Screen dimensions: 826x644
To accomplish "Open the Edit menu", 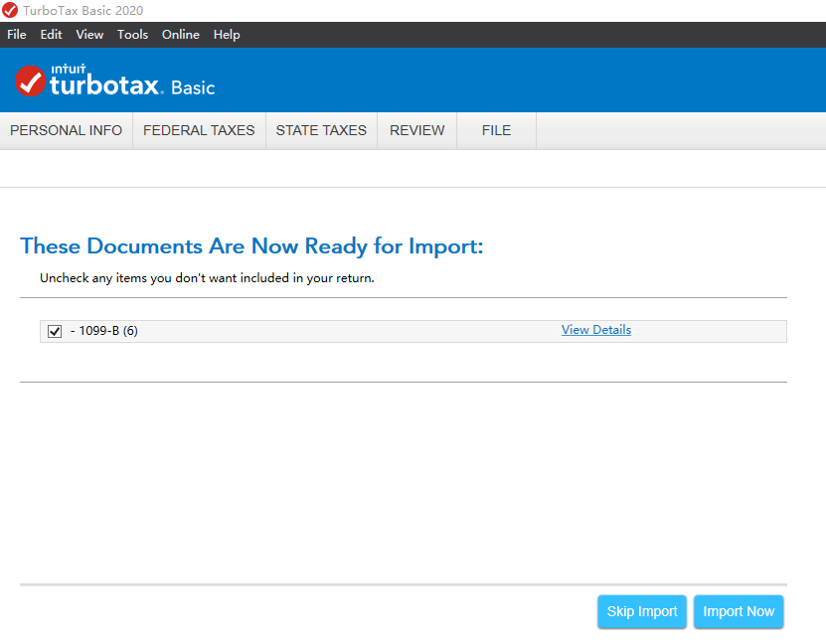I will tap(51, 35).
